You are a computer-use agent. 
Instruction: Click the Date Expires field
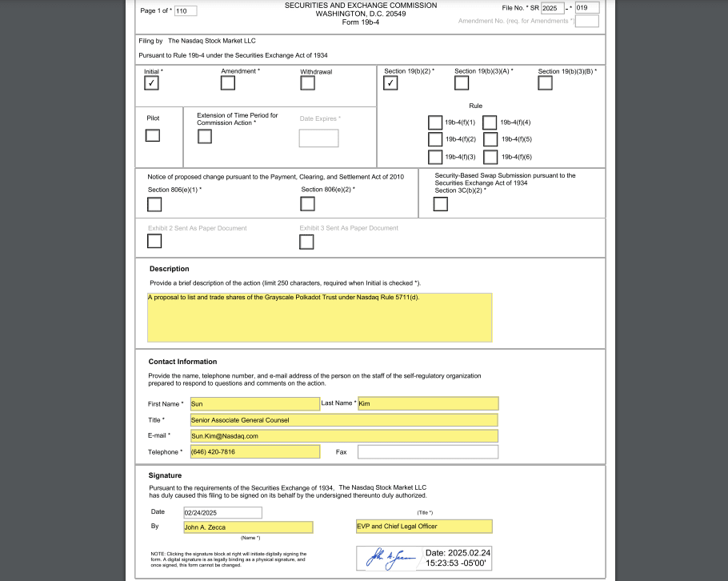tap(319, 138)
